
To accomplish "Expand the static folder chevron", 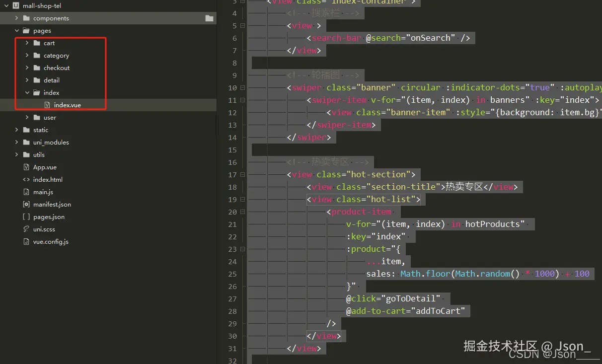I will [17, 130].
